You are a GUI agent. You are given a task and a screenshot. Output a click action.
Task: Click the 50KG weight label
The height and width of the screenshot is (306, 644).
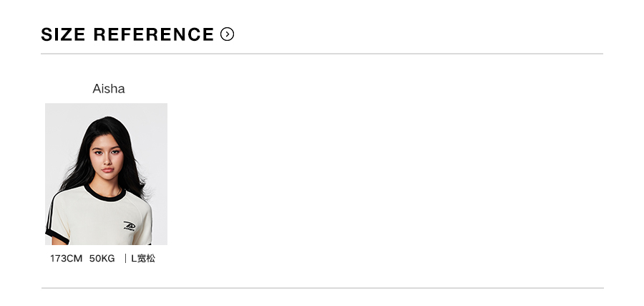click(102, 258)
